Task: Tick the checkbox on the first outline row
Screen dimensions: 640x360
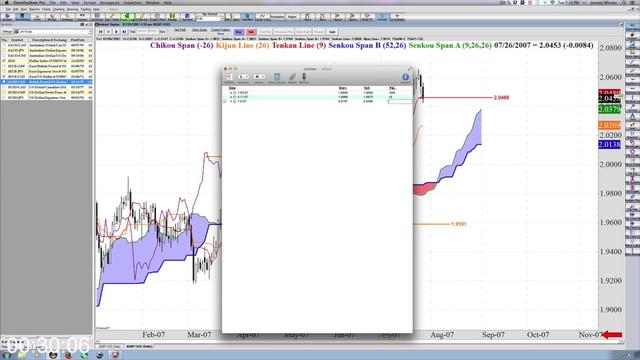Action: (x=235, y=93)
